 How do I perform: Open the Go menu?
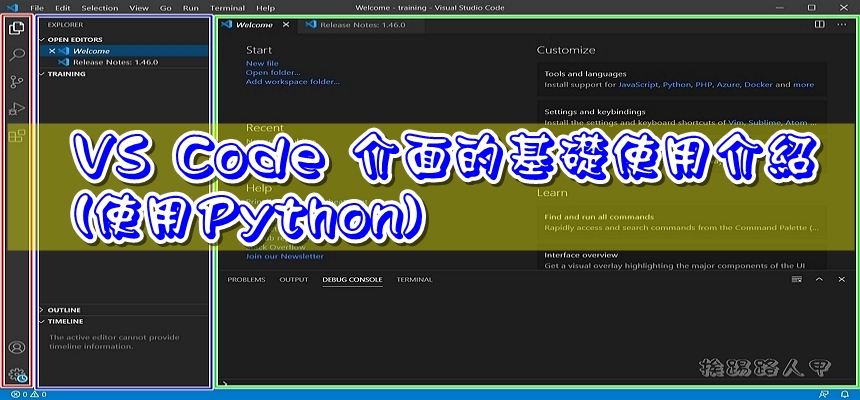tap(166, 8)
